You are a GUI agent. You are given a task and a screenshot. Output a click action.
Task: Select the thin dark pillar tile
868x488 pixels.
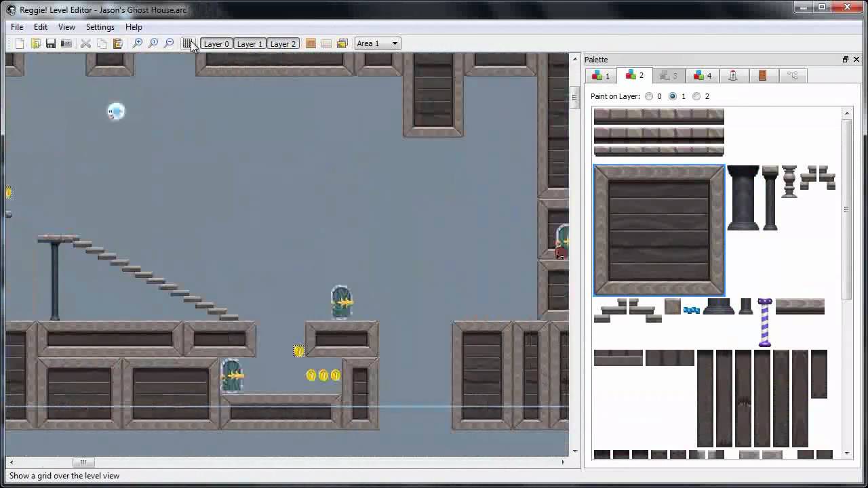[x=770, y=198]
